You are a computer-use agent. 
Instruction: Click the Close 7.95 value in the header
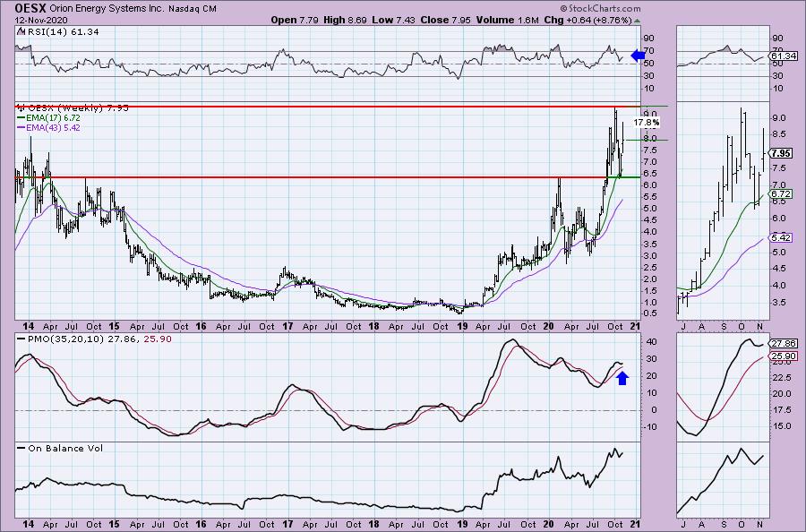click(446, 20)
